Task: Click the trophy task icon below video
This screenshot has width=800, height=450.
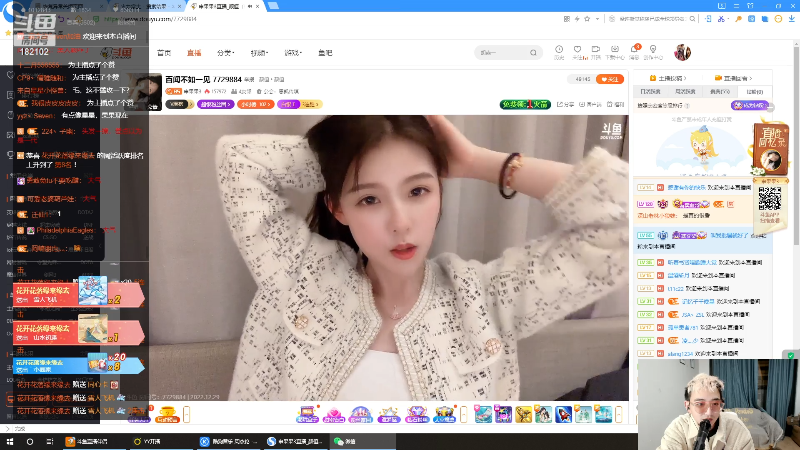Action: pyautogui.click(x=167, y=414)
